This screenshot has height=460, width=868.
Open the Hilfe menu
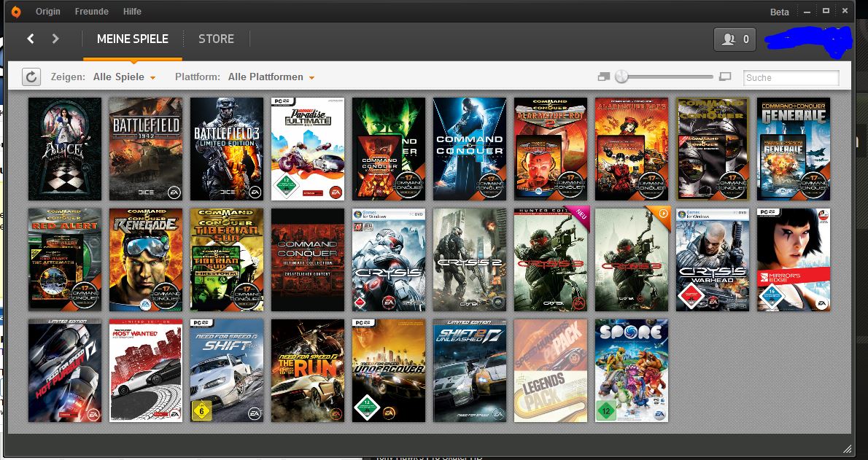click(132, 11)
